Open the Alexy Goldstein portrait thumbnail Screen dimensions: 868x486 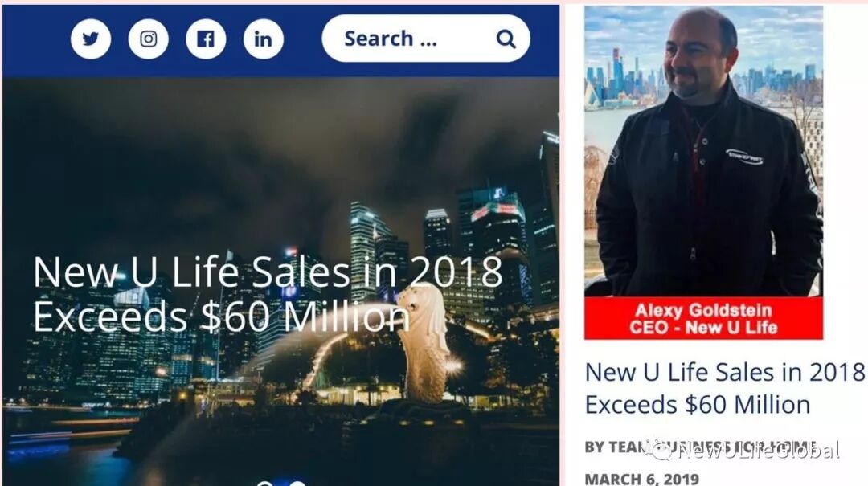click(x=703, y=151)
